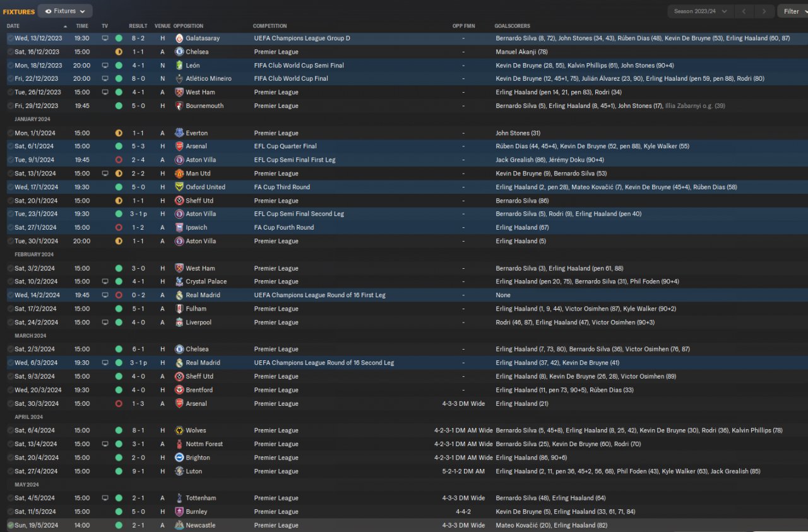Click the Liverpool club badge
The width and height of the screenshot is (808, 532).
coord(179,322)
